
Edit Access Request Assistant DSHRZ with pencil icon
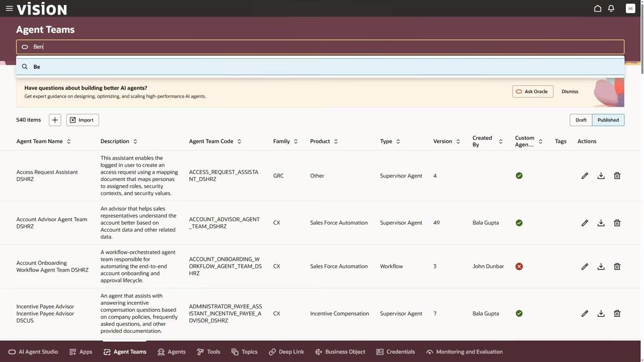[x=585, y=176]
